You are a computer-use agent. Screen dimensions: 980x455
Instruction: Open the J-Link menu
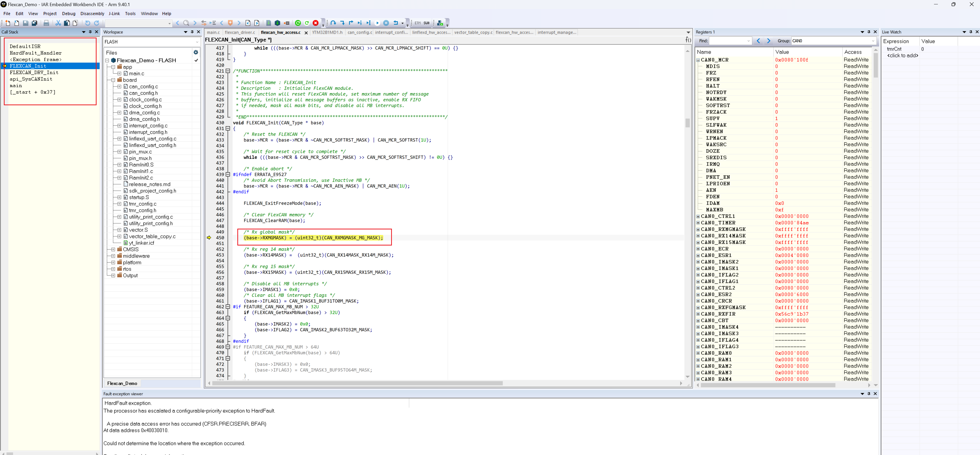114,14
